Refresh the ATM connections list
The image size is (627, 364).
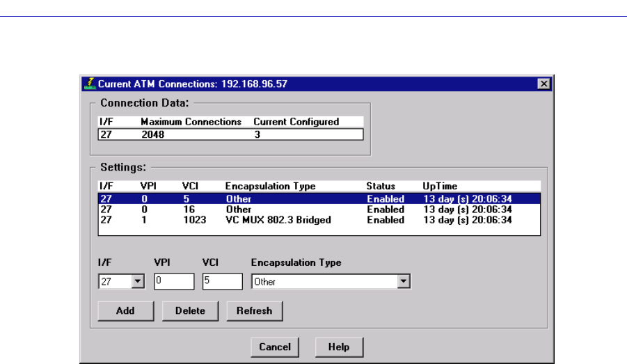pos(254,310)
